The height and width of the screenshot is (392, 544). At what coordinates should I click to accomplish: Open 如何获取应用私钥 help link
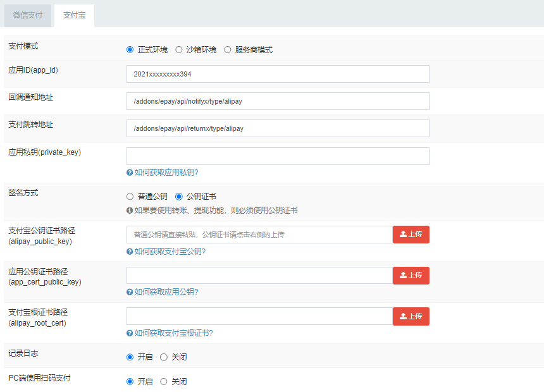click(166, 173)
